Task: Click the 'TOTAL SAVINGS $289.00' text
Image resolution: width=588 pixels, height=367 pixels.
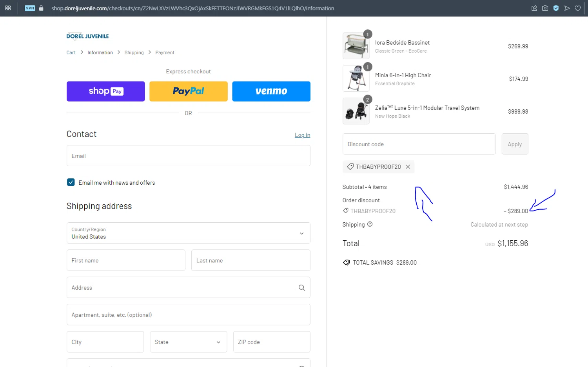Action: point(385,263)
